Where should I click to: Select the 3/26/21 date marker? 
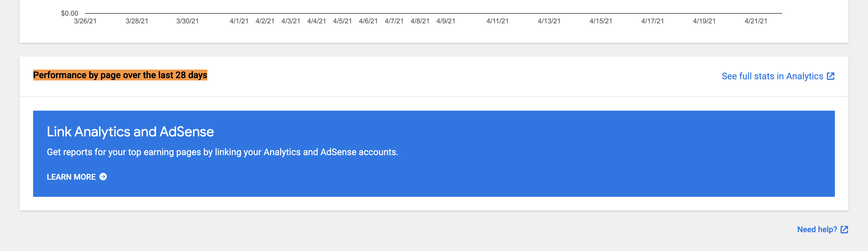pyautogui.click(x=85, y=21)
